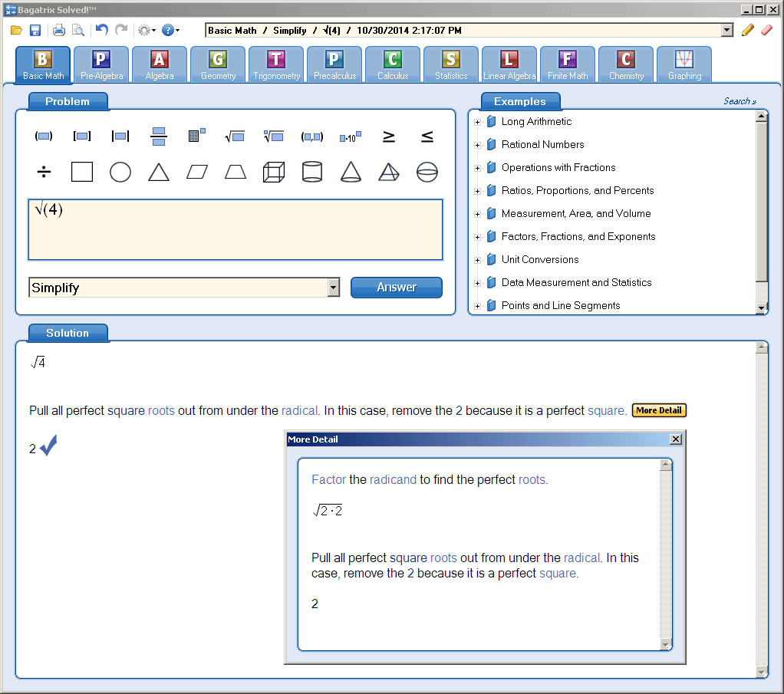
Task: Select the pencil edit tool
Action: [747, 30]
